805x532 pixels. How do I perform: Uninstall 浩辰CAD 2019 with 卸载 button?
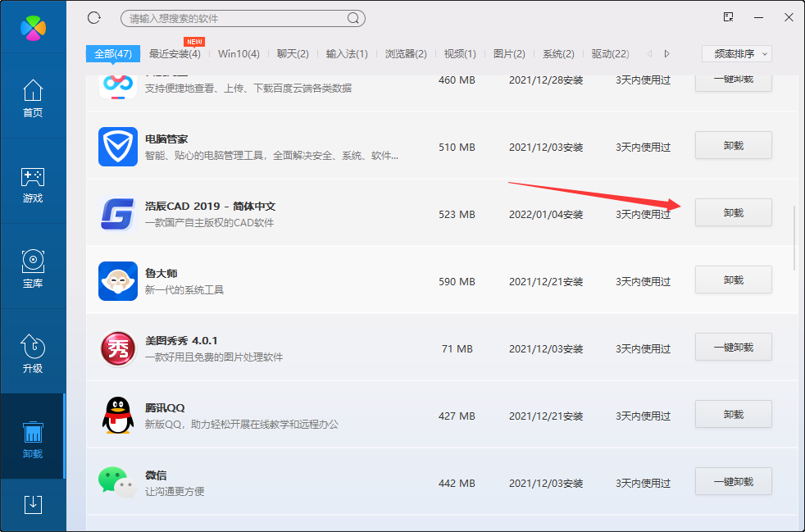click(x=734, y=212)
